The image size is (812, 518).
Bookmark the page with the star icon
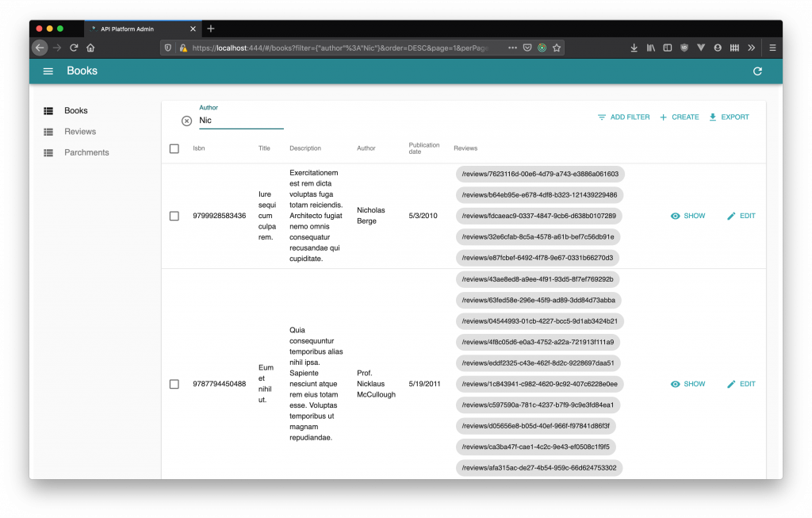click(556, 48)
